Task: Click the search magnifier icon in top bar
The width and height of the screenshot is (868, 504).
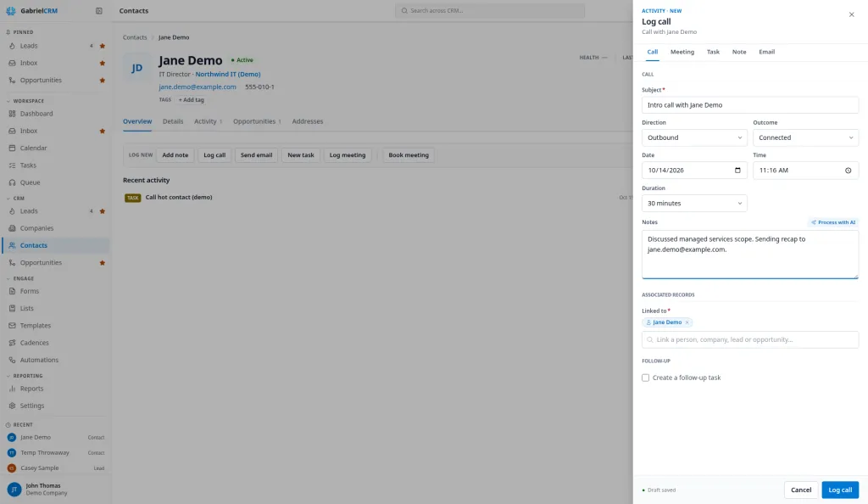Action: (404, 10)
